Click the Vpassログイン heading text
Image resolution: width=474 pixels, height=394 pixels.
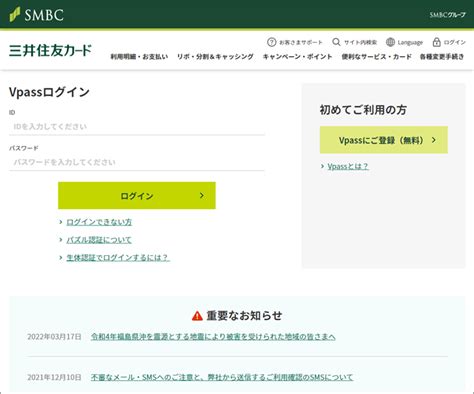pos(49,92)
